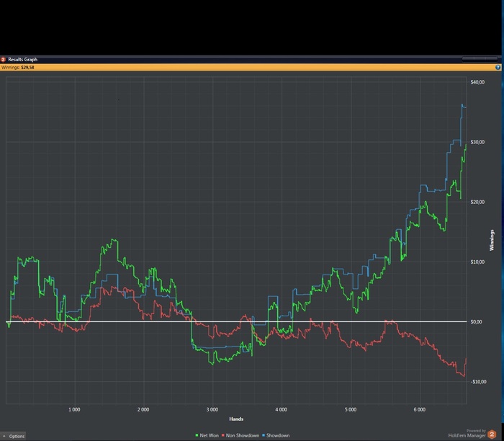Screen dimensions: 504x441
Task: Click the title bar window control buttons
Action: (480, 59)
